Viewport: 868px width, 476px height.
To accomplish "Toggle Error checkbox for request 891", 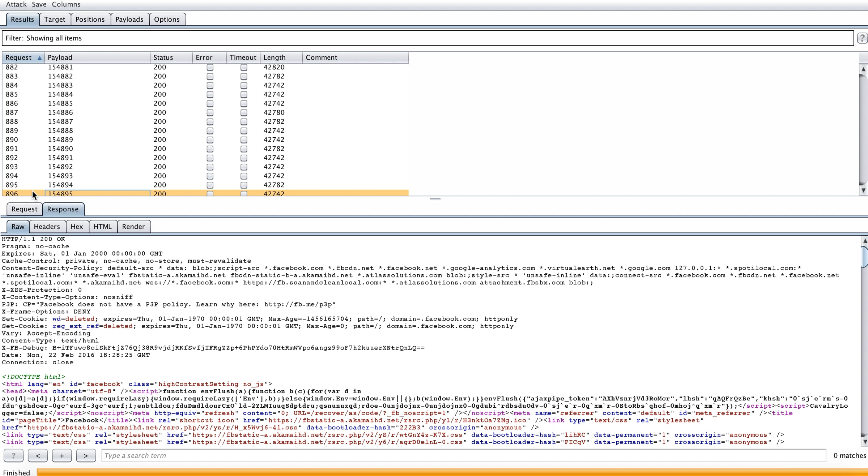I will [x=210, y=149].
